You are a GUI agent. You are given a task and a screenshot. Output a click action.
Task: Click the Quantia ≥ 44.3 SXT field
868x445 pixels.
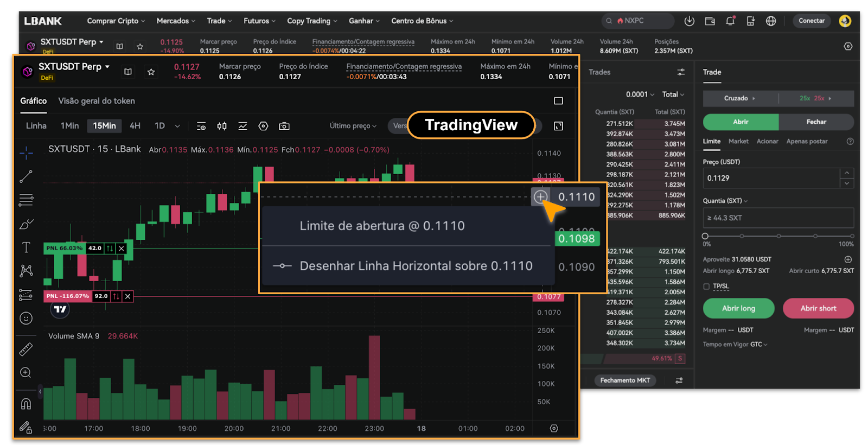click(778, 218)
